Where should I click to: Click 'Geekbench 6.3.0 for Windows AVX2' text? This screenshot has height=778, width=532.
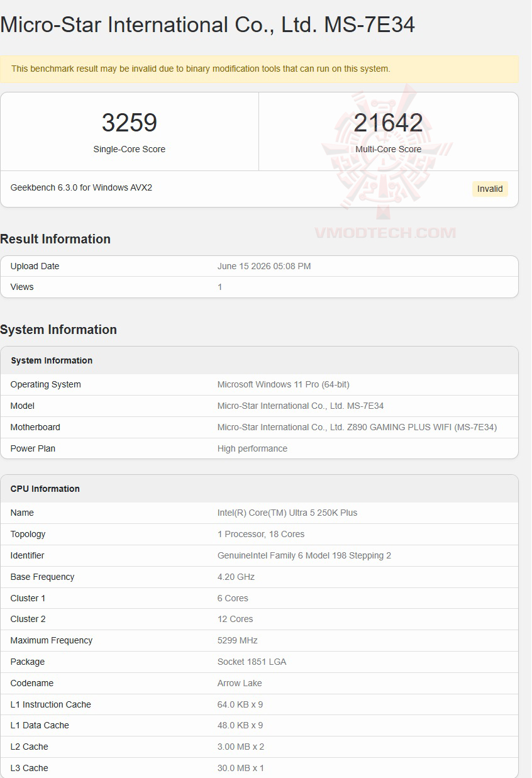[x=82, y=187]
